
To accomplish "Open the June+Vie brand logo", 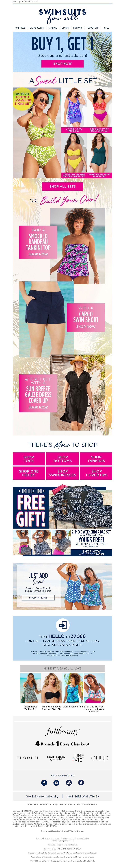I will [78, 757].
